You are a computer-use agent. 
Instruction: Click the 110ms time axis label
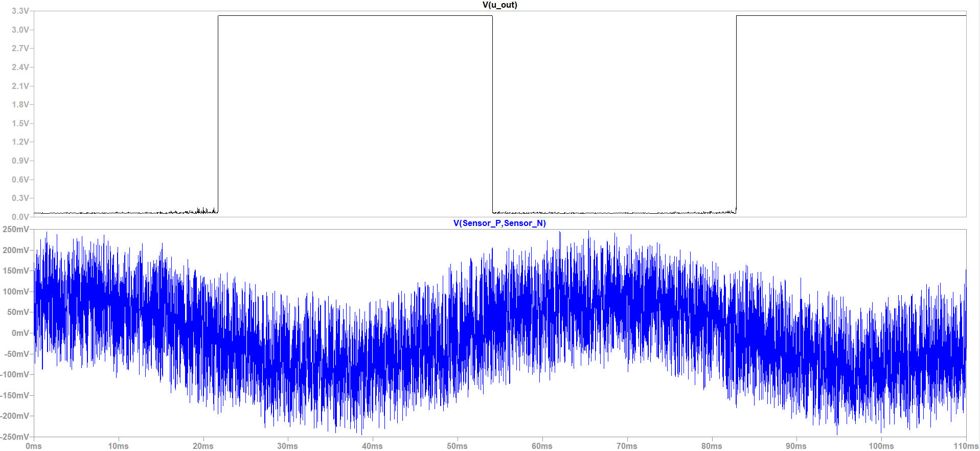tap(966, 446)
